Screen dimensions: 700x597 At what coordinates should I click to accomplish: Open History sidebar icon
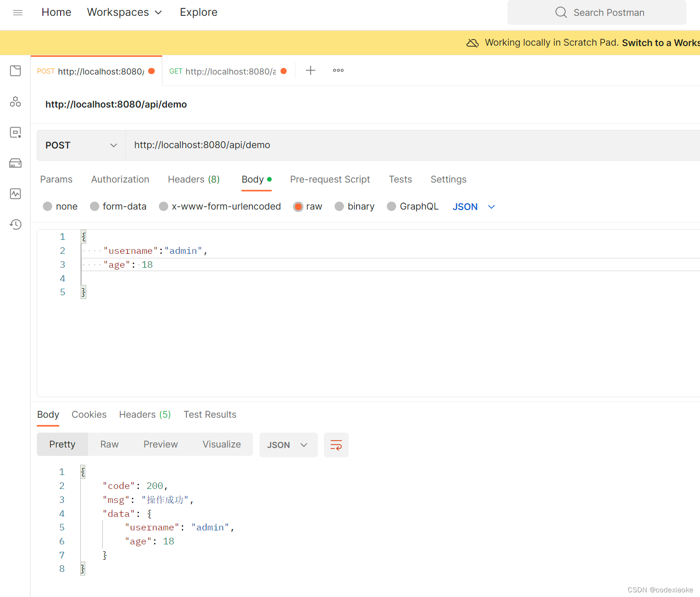coord(15,224)
